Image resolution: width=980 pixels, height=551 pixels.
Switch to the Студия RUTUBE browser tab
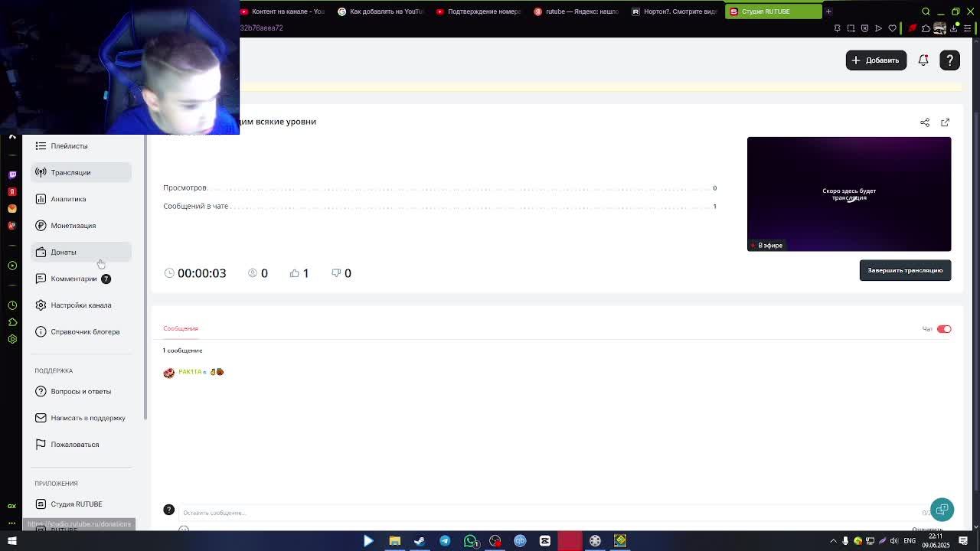click(773, 11)
